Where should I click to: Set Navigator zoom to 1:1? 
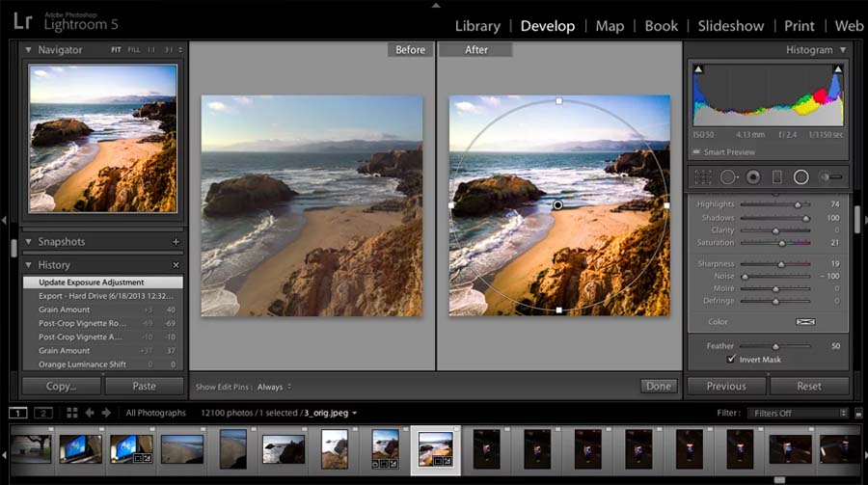151,50
